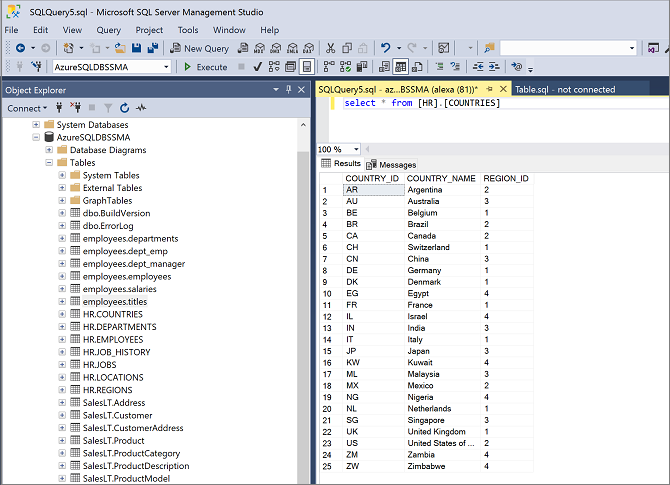Click the Disconnect icon in Object Explorer
This screenshot has height=485, width=670.
75,108
